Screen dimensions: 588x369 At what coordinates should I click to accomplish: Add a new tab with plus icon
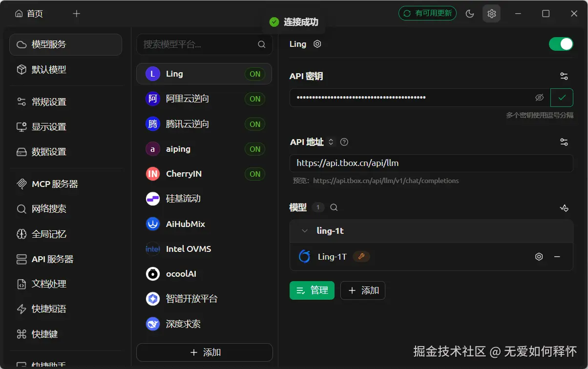point(76,14)
